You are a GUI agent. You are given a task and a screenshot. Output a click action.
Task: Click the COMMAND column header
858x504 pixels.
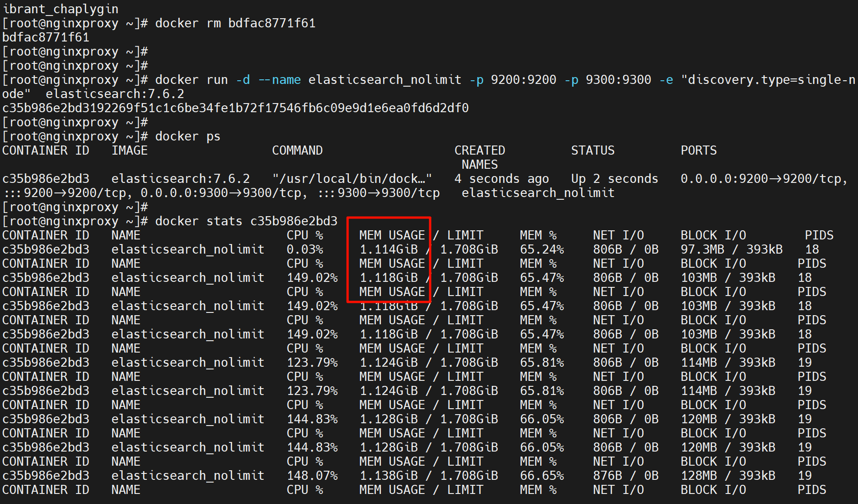(297, 151)
